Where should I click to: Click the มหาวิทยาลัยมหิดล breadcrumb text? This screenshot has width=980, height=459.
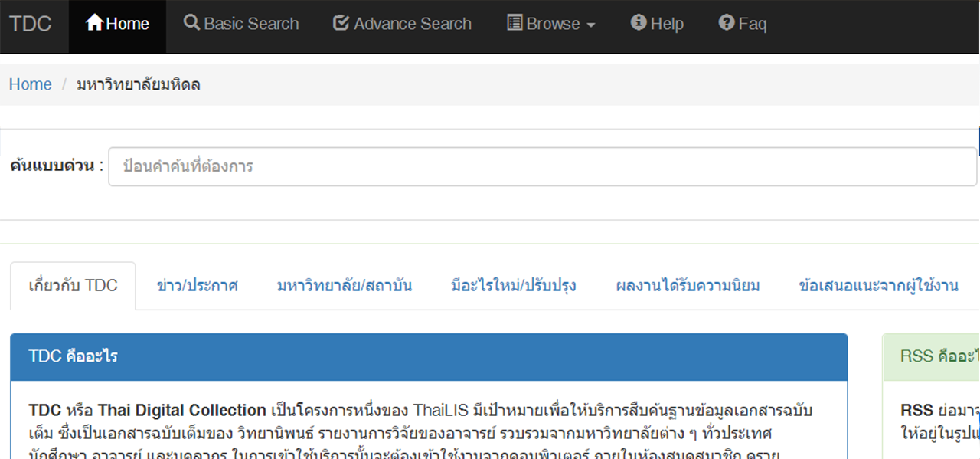pyautogui.click(x=139, y=84)
